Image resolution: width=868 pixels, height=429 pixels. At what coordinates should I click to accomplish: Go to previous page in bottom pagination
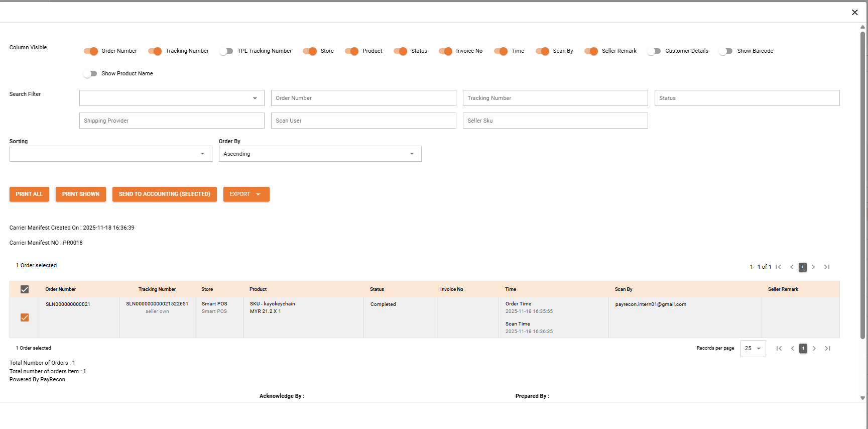point(793,349)
